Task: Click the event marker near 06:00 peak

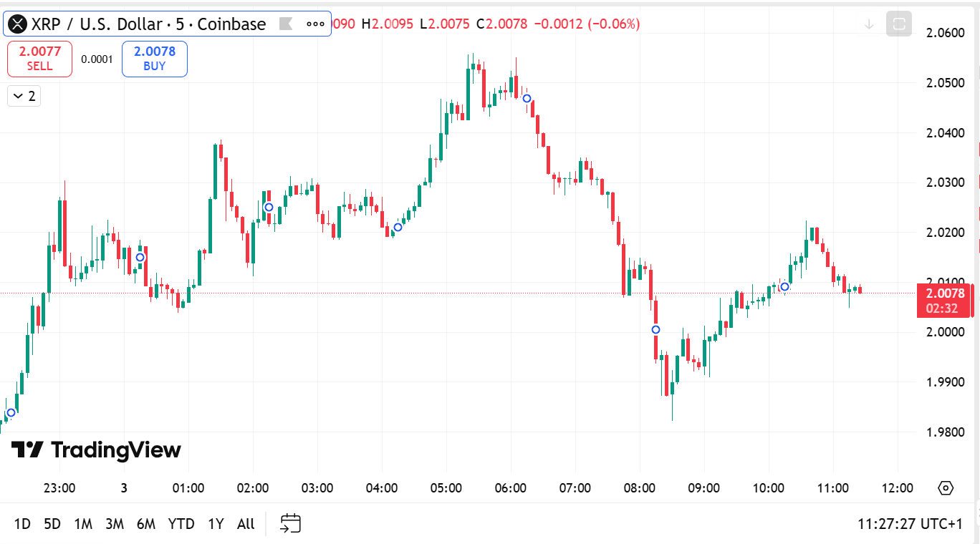Action: (x=527, y=99)
